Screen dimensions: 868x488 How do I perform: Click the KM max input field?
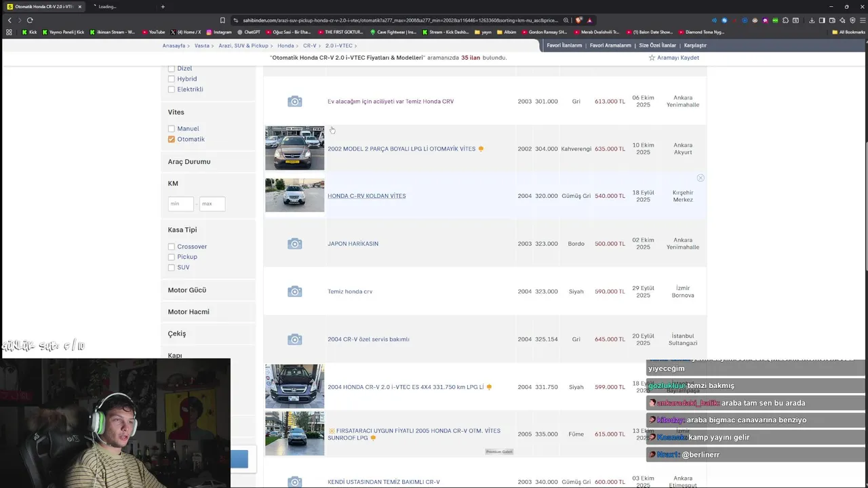tap(212, 203)
